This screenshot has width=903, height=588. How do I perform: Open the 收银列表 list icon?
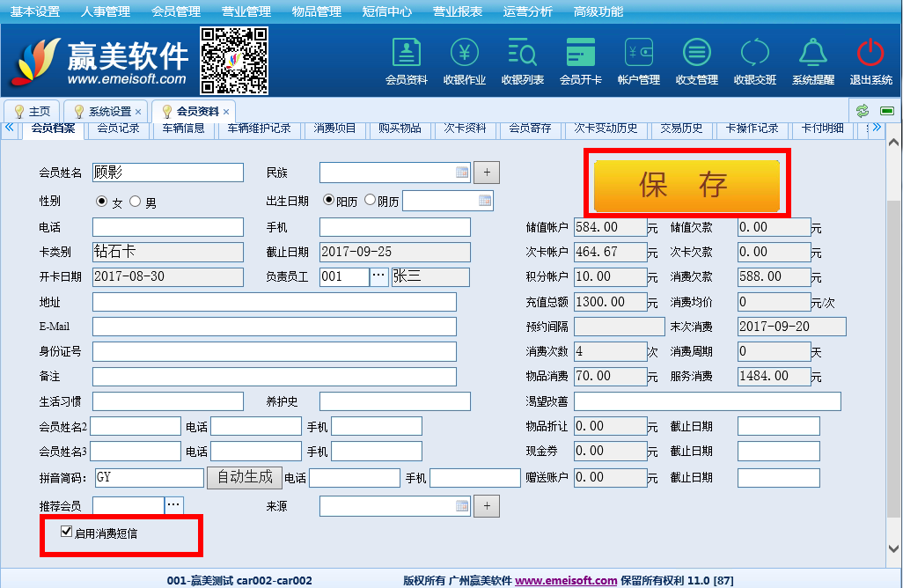[522, 60]
